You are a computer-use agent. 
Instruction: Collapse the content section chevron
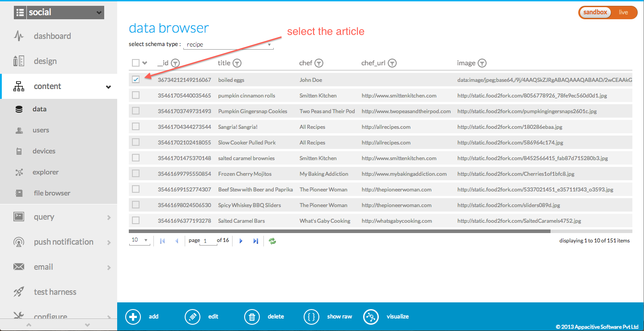[x=108, y=87]
